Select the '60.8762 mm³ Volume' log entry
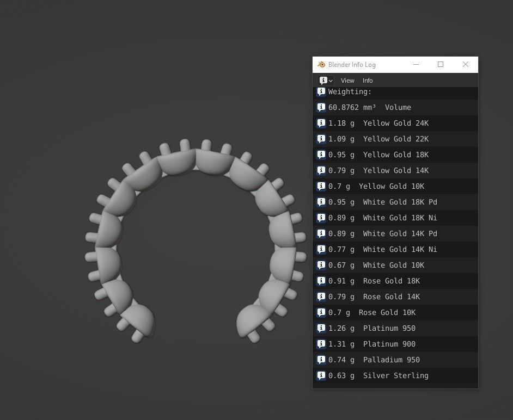513x420 pixels. [x=395, y=107]
